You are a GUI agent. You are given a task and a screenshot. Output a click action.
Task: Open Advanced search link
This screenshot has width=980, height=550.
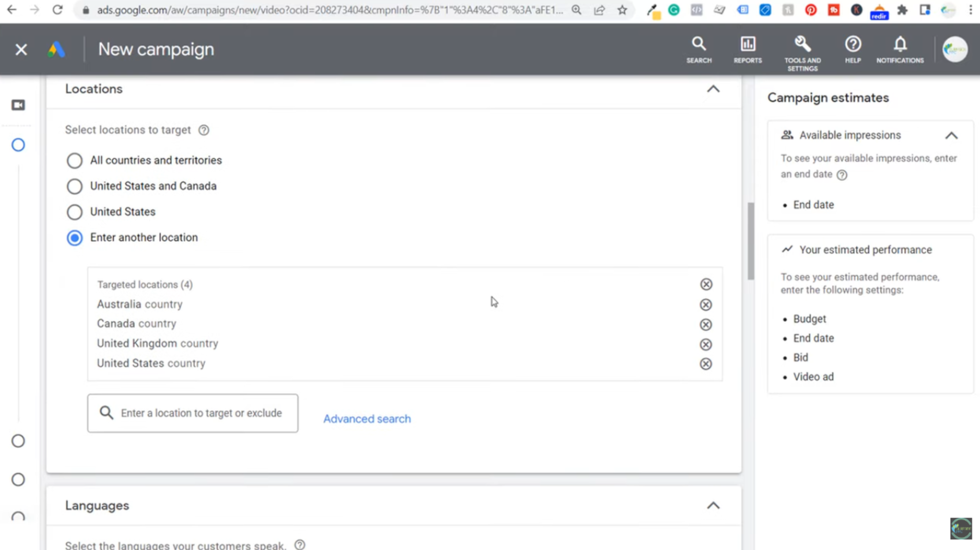[367, 419]
